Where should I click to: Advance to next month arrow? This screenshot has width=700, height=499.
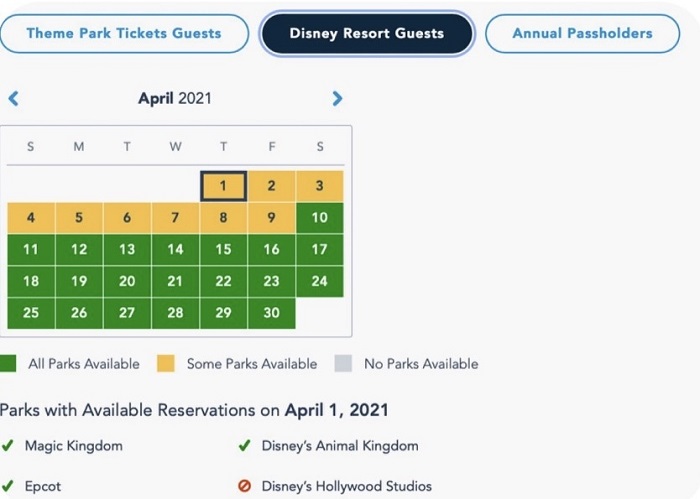337,98
